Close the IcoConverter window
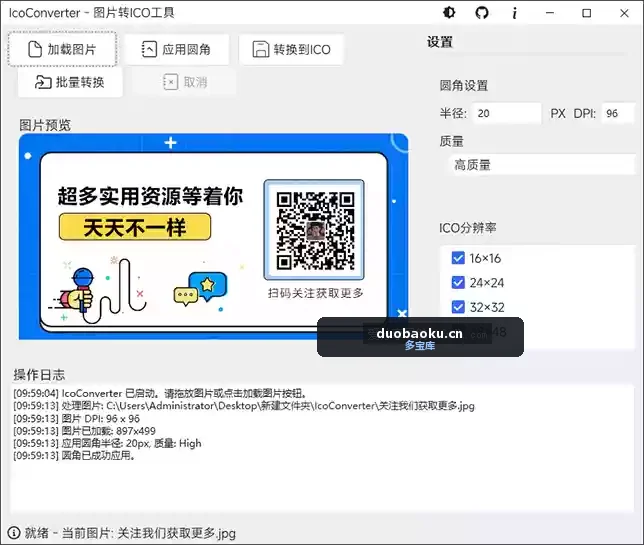 [624, 13]
